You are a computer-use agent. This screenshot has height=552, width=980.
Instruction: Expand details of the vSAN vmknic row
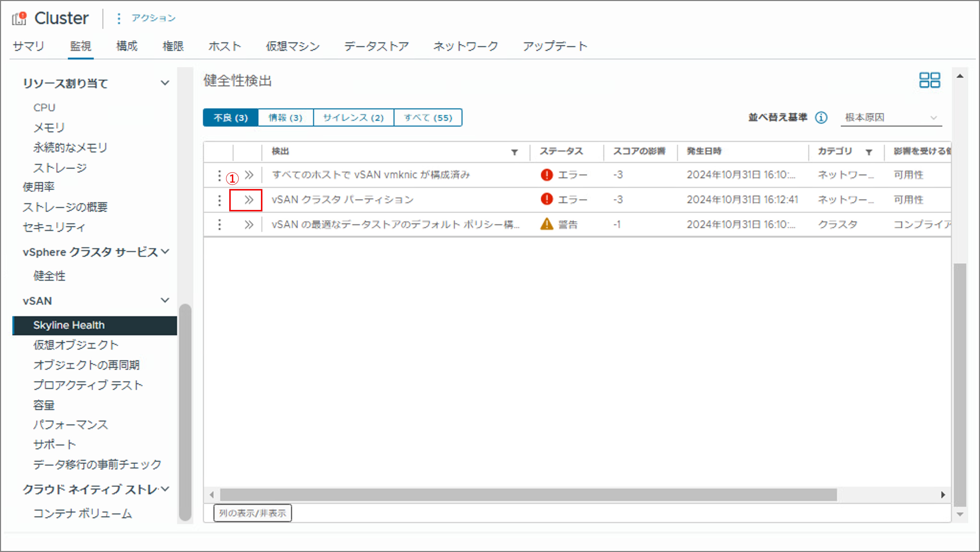(249, 175)
